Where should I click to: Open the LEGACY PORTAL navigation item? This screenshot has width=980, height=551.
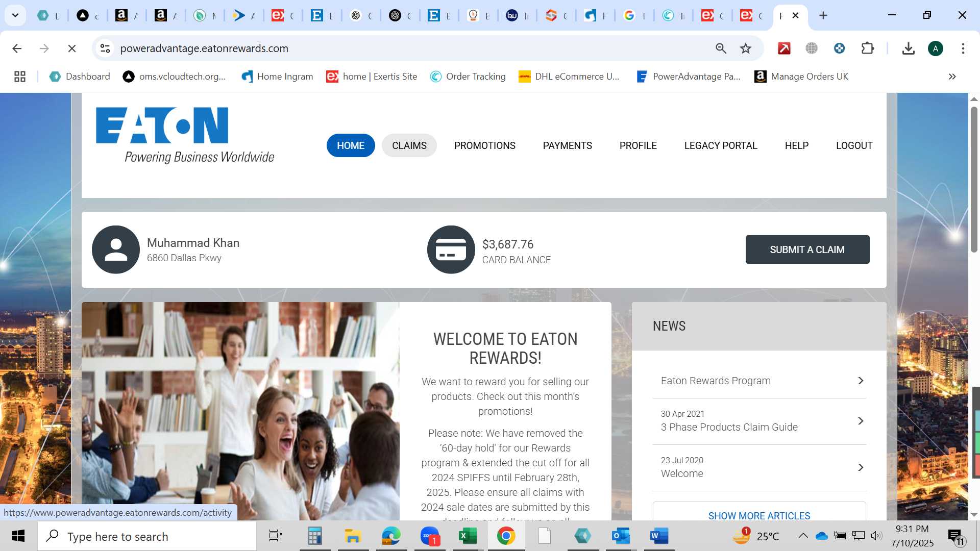pyautogui.click(x=721, y=145)
